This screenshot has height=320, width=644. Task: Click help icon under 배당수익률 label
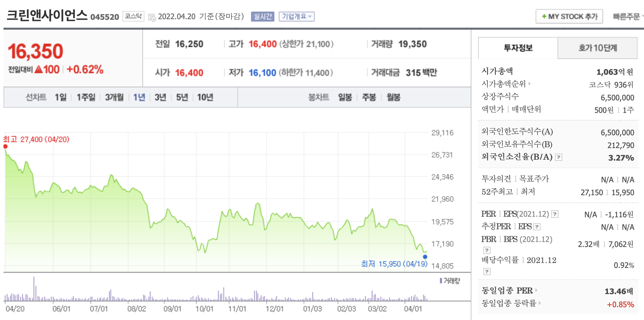click(487, 271)
